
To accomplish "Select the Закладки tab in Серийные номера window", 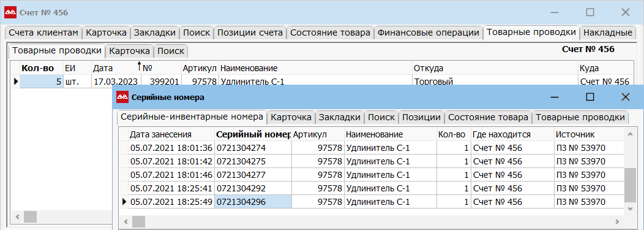I will pyautogui.click(x=340, y=117).
